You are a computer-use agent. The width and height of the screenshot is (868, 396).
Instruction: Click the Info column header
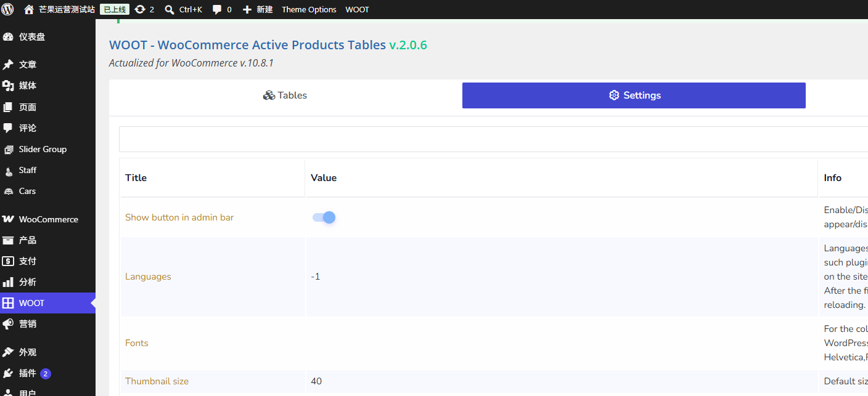(x=833, y=177)
